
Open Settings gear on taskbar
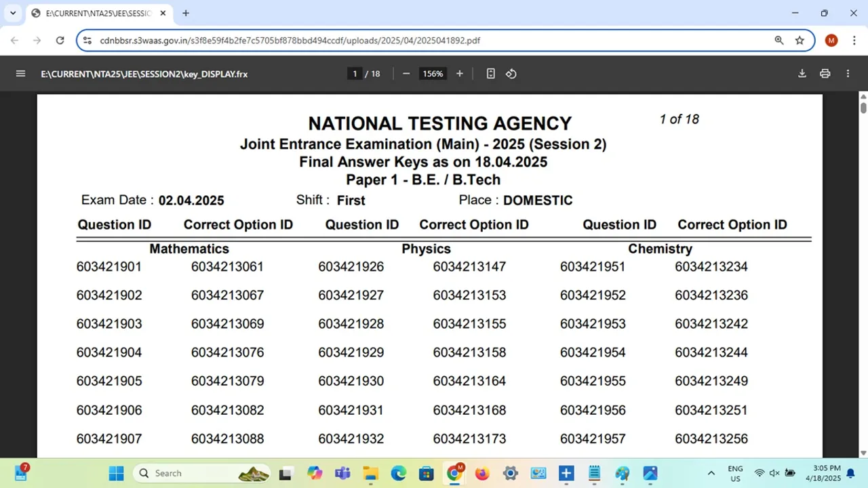[510, 473]
